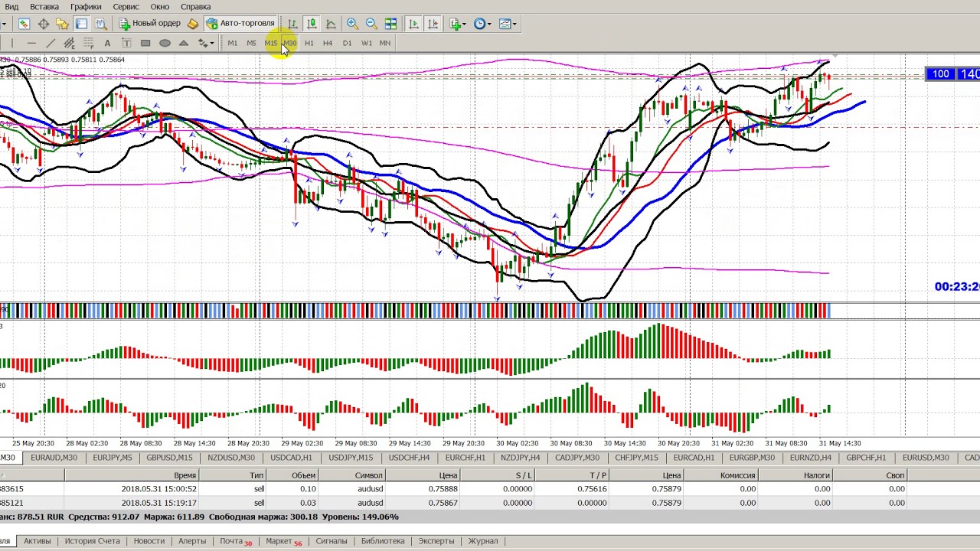
Task: Select the ellipse drawing tool
Action: click(x=165, y=43)
